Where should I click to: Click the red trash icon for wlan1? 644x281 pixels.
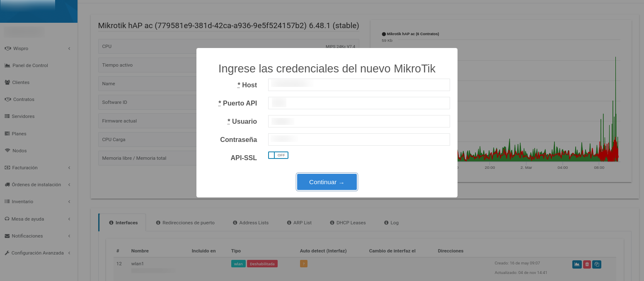[x=587, y=264]
